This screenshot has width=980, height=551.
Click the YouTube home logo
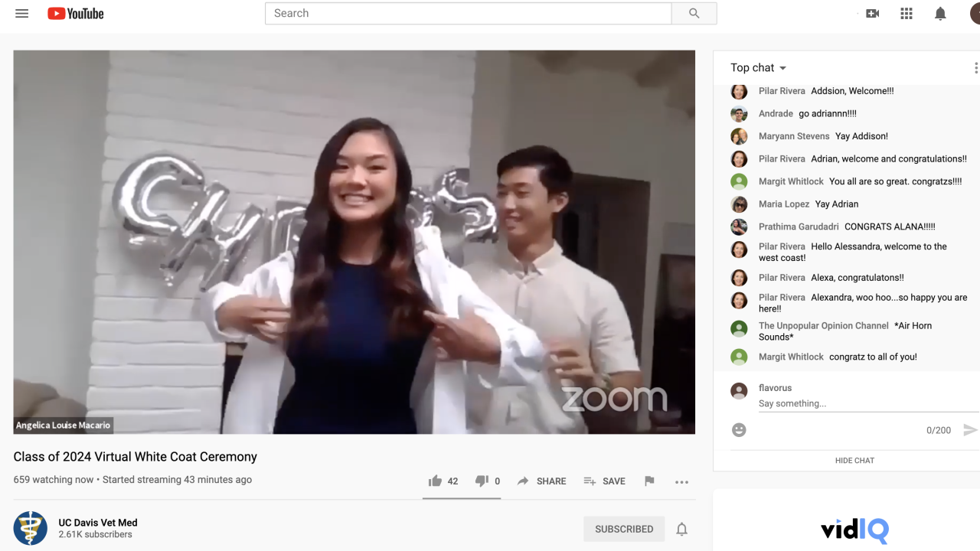point(76,14)
